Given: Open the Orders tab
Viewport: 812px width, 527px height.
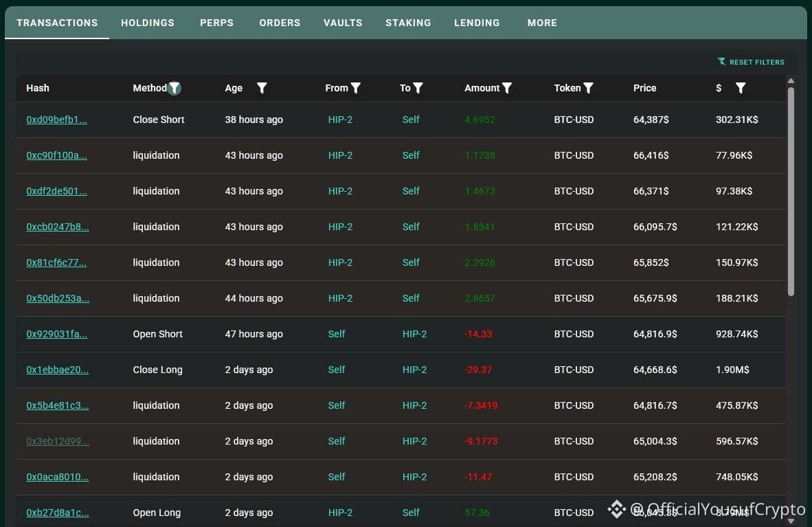Looking at the screenshot, I should coord(280,23).
